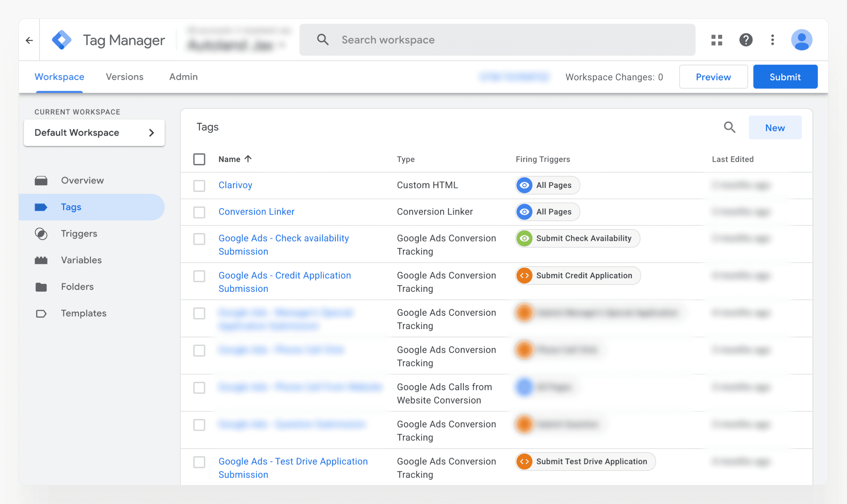Check the Clarivoy tag checkbox
The width and height of the screenshot is (847, 504).
[x=199, y=186]
